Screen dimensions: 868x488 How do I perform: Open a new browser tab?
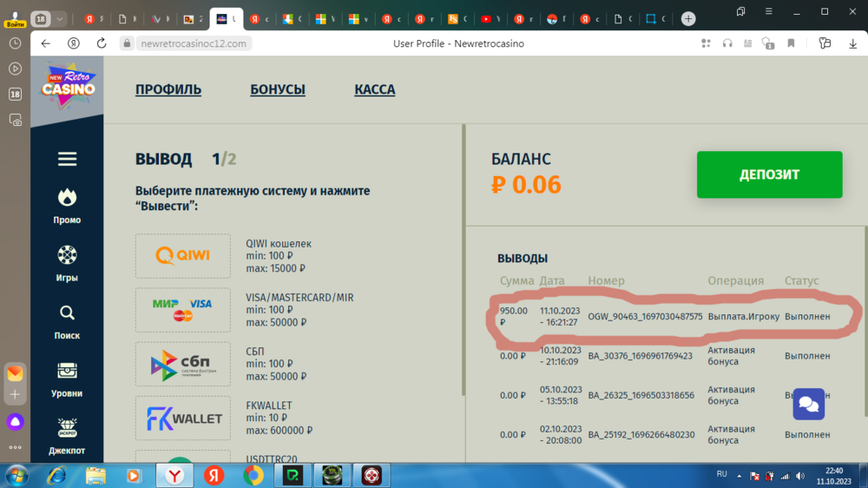(688, 18)
